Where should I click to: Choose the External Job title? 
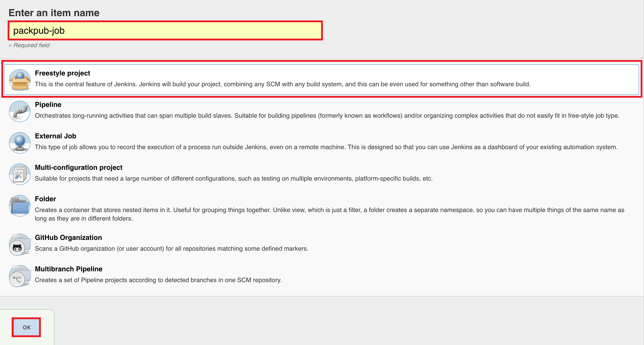pyautogui.click(x=55, y=136)
